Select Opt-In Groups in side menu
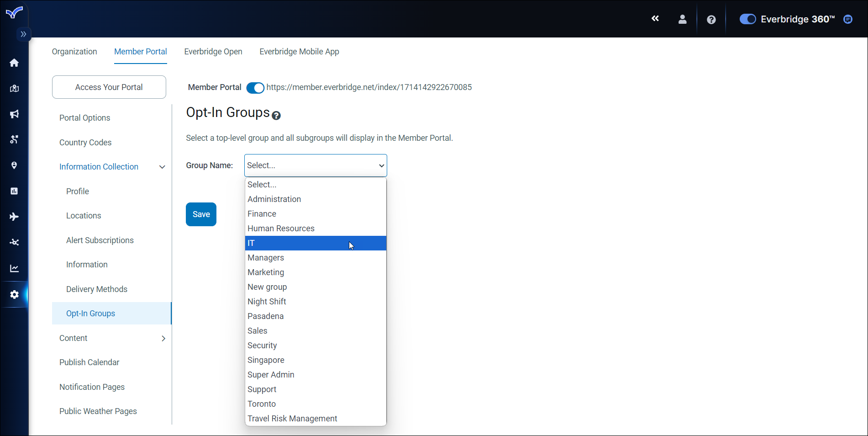 click(112, 314)
